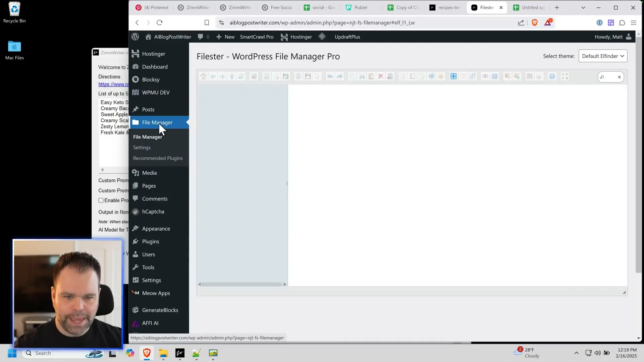Click the Extract archive icon in Filester toolbar
Viewport: 644px width, 362px height.
tap(507, 76)
